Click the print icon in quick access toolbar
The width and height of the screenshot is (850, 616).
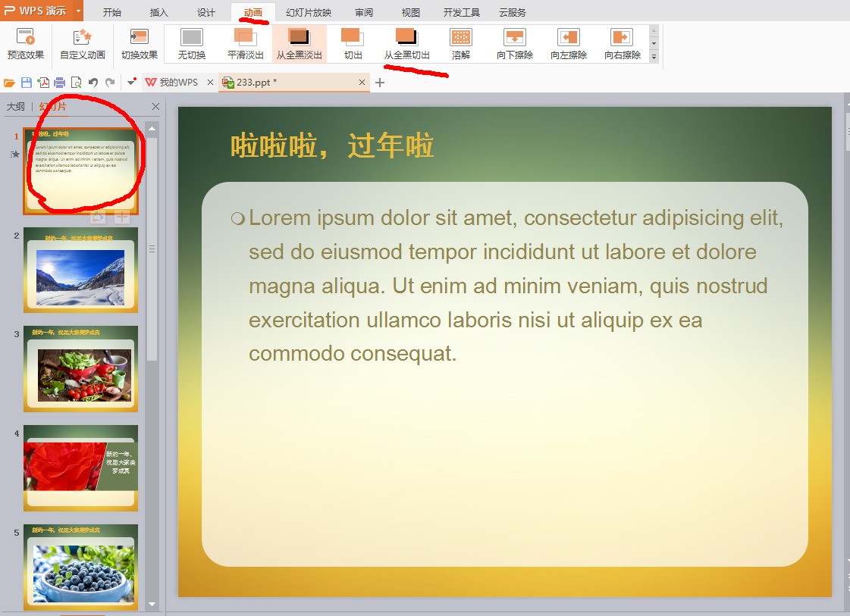[59, 83]
